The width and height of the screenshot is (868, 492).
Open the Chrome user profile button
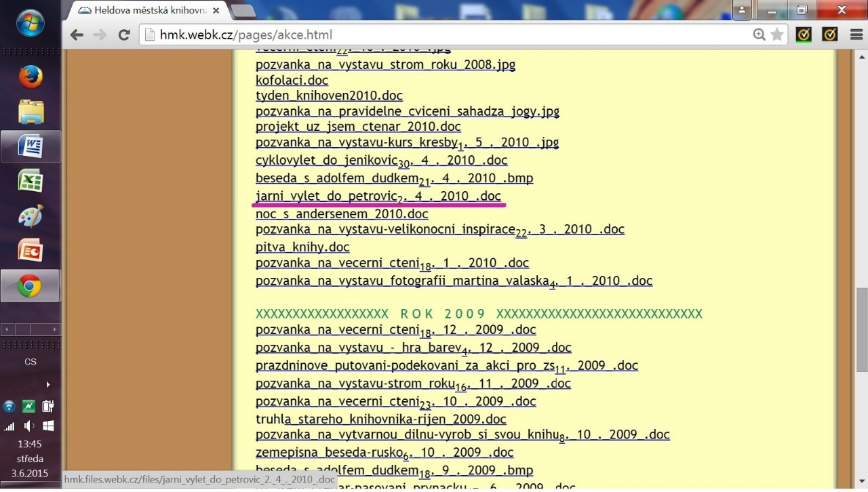(742, 10)
